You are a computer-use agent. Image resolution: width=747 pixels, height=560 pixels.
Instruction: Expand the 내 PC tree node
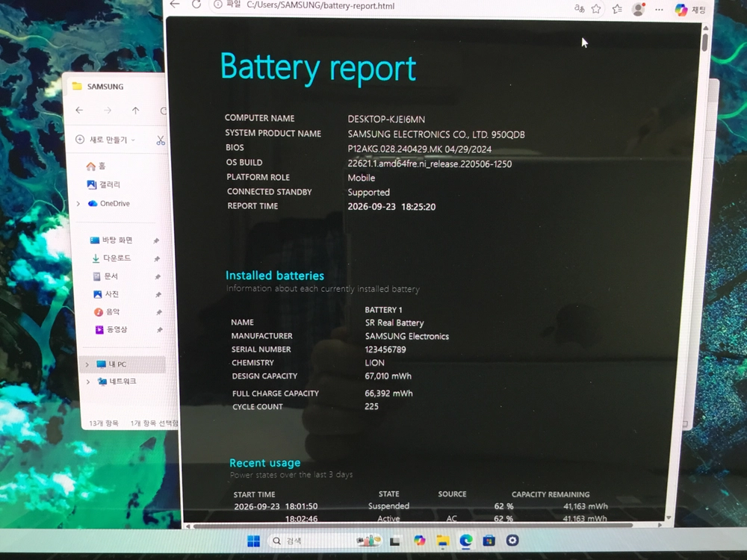[x=87, y=364]
